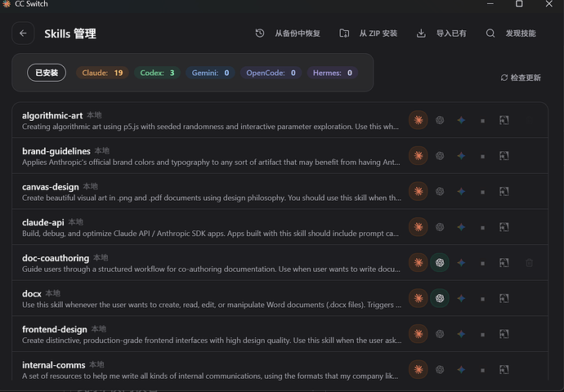Restore skills via 从备份中恢复

tap(288, 33)
